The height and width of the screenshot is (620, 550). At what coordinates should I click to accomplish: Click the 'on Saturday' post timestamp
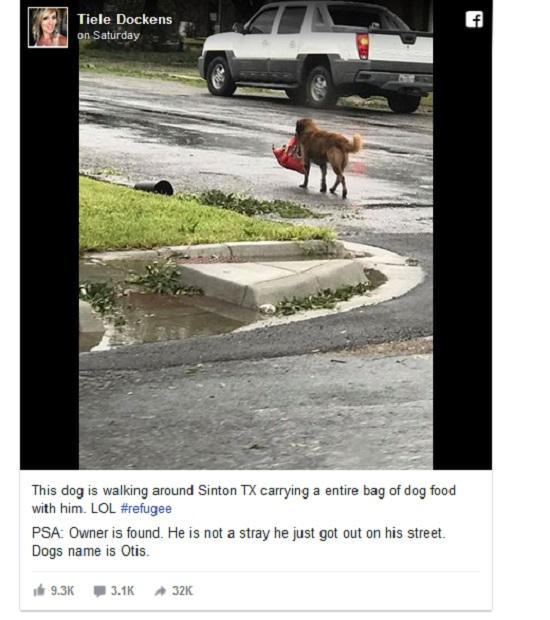[x=108, y=36]
